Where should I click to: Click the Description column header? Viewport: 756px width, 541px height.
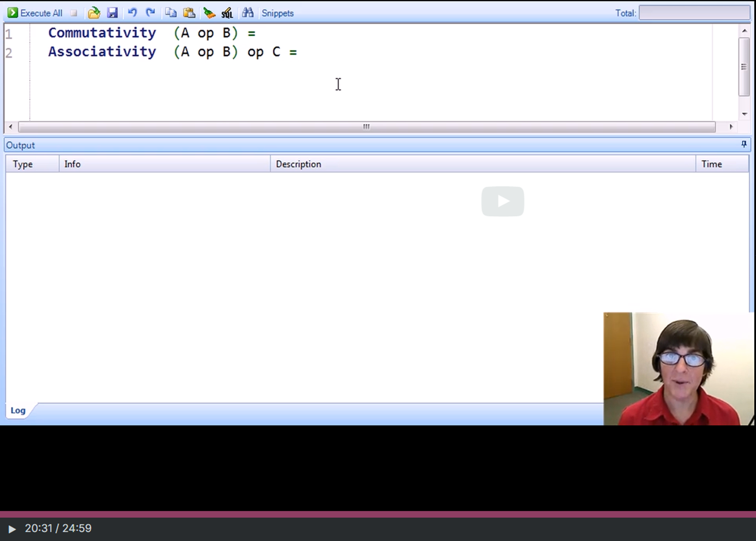pos(483,164)
